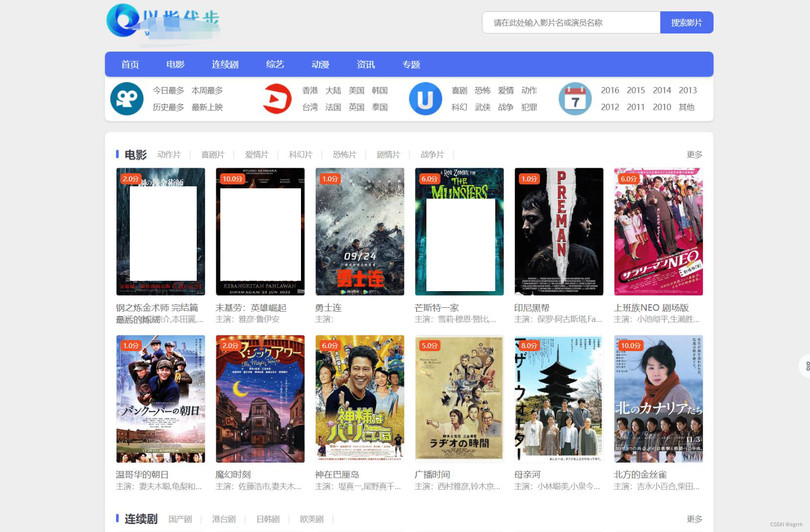Open 魔幻时刻 poster
Image resolution: width=810 pixels, height=532 pixels.
coord(260,399)
